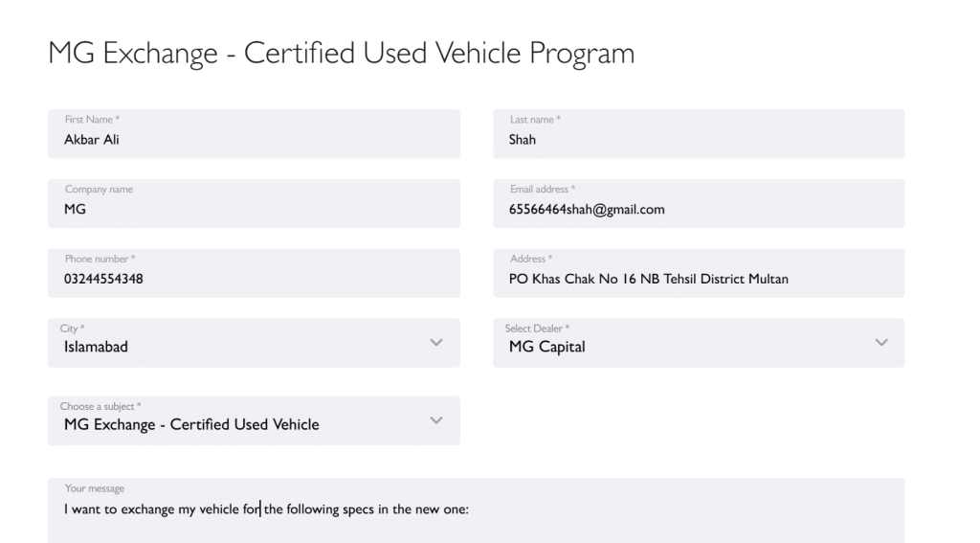Click the Address field with Multan address

coord(699,273)
